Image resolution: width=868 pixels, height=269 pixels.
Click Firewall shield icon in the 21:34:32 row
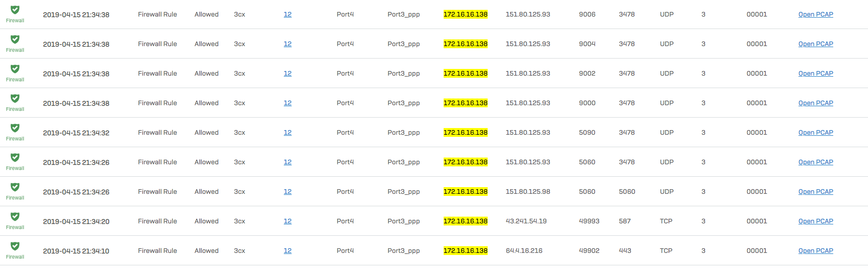click(15, 128)
